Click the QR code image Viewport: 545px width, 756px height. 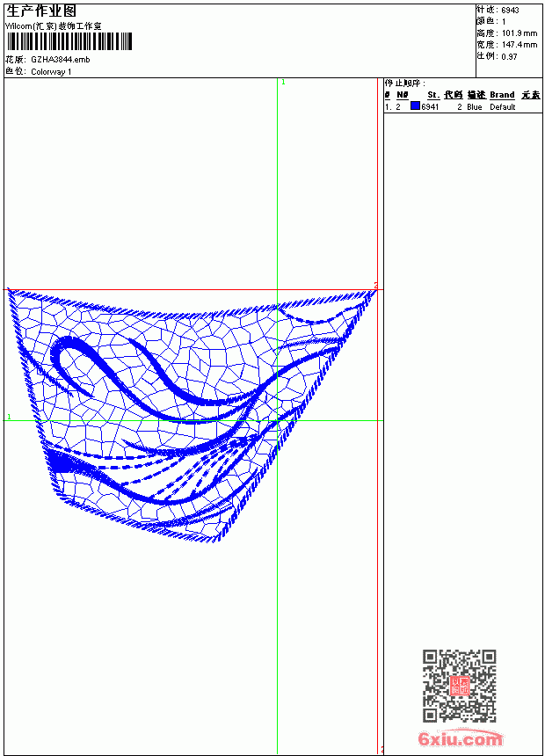(459, 685)
